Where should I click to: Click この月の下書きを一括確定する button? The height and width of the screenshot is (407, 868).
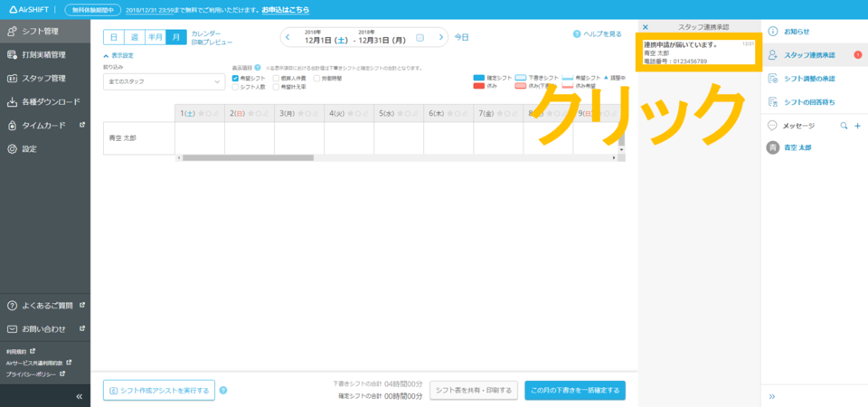pos(574,391)
